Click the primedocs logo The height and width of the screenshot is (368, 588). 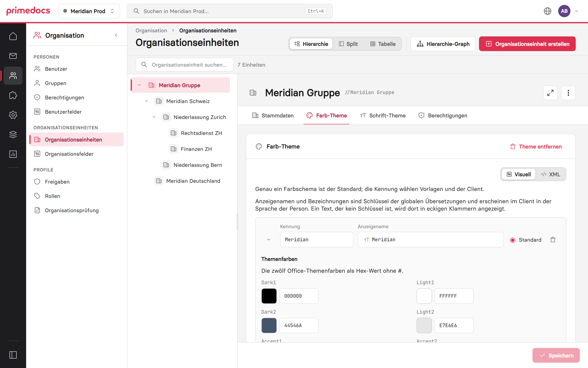tap(28, 11)
